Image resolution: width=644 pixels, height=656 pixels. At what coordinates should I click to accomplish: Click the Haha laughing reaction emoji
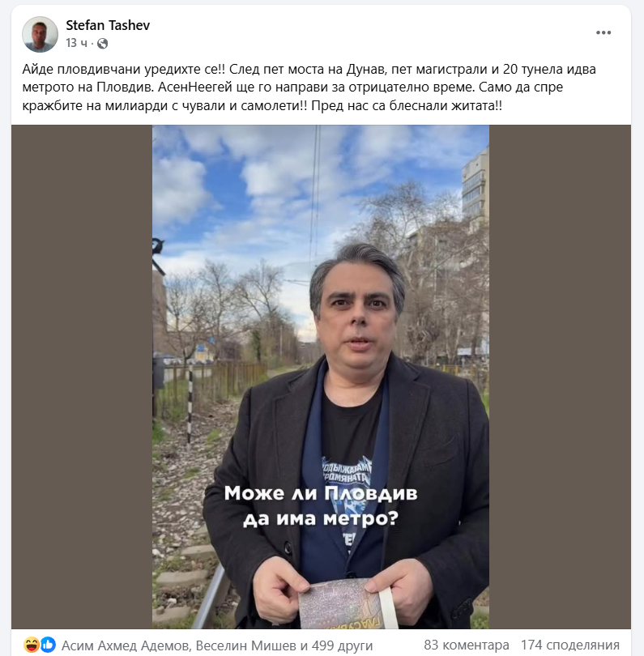pos(32,645)
